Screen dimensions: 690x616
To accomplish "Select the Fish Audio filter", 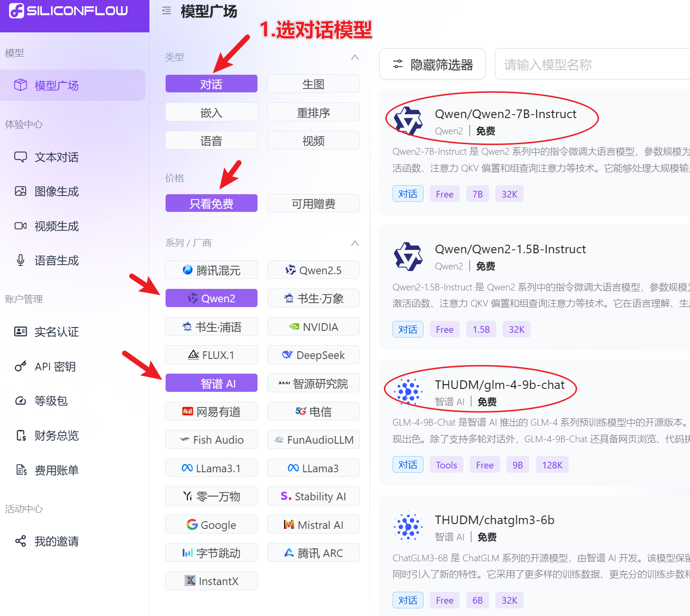I will tap(211, 439).
